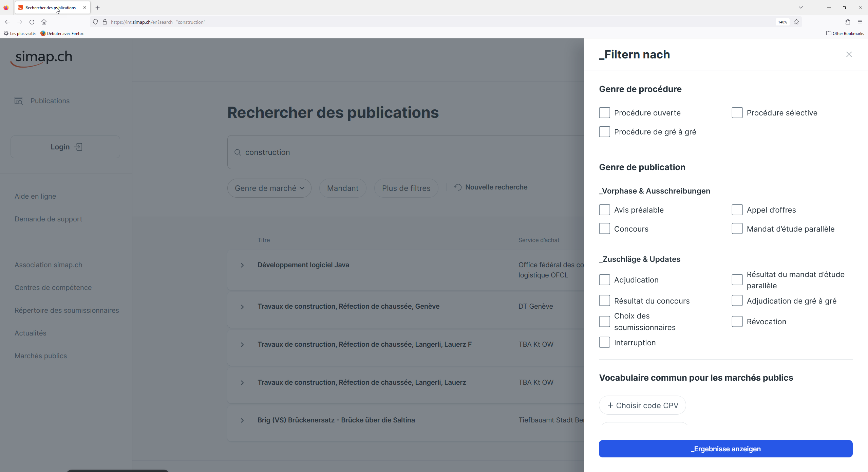Screen dimensions: 868x472
Task: Click the site lock icon
Action: coord(105,22)
